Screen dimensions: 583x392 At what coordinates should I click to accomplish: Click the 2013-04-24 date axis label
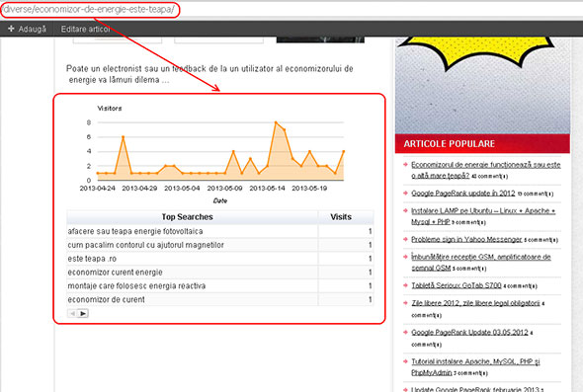[98, 188]
